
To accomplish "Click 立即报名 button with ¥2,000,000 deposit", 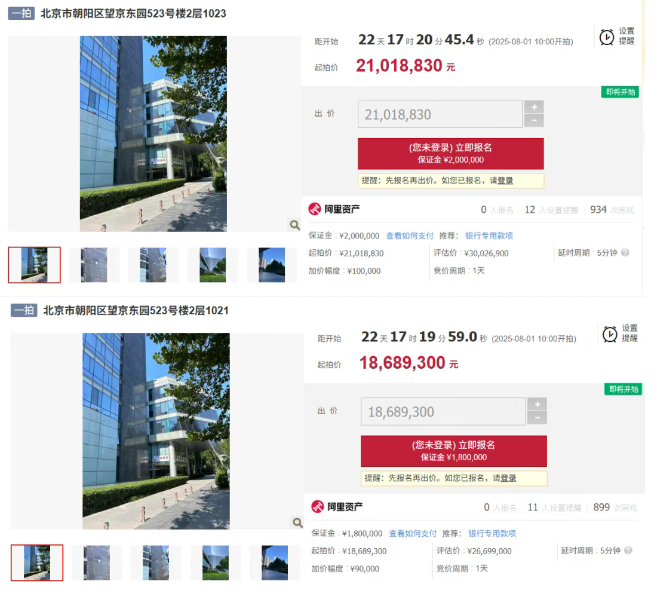I will click(451, 153).
